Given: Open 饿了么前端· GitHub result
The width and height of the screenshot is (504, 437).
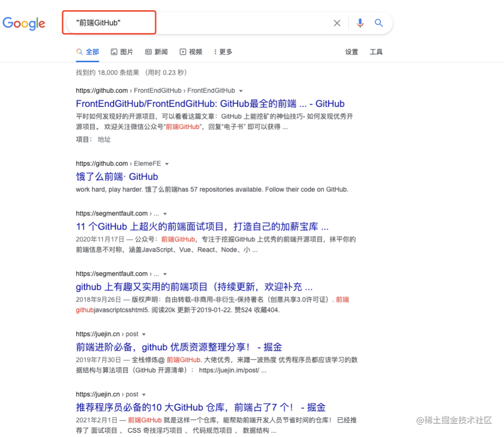Looking at the screenshot, I should tap(117, 177).
